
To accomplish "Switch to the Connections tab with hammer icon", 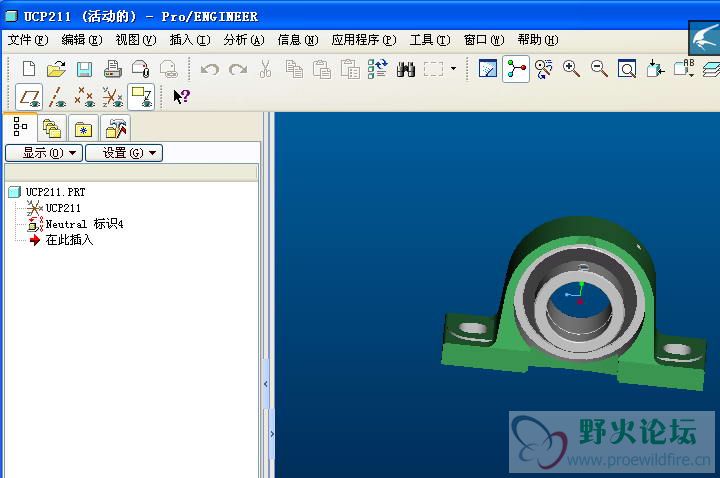I will [x=115, y=128].
